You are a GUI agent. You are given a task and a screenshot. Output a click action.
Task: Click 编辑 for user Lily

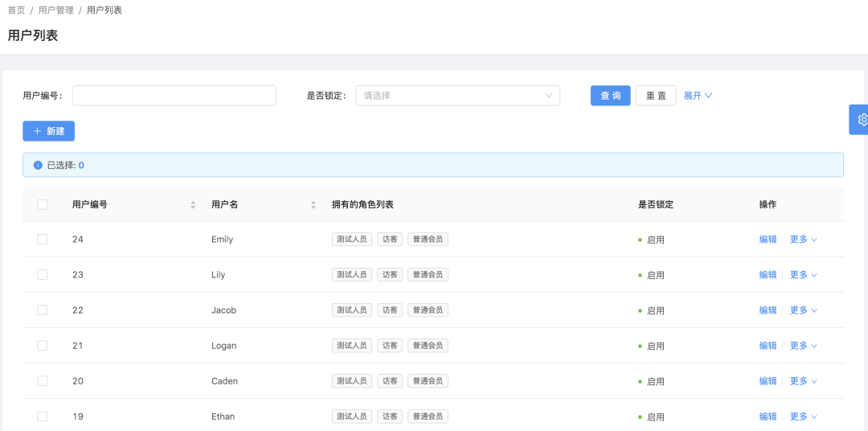pyautogui.click(x=768, y=275)
